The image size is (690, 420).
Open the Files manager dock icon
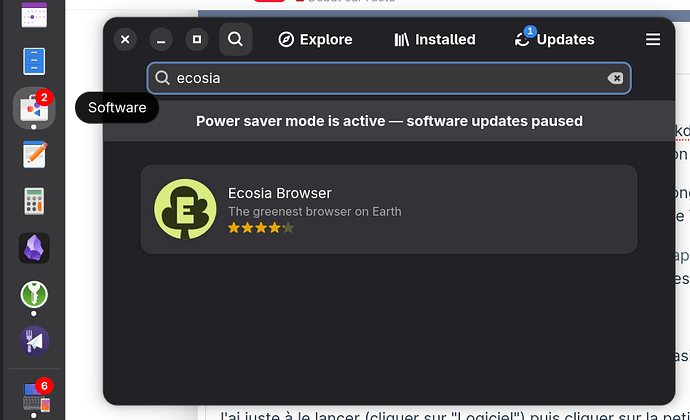point(34,61)
